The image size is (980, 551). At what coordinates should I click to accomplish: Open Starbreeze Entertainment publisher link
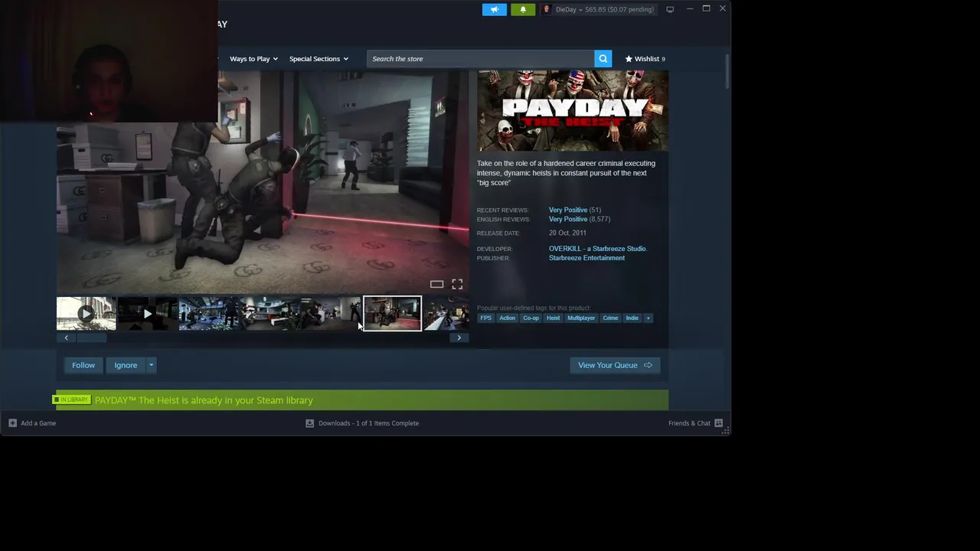586,258
